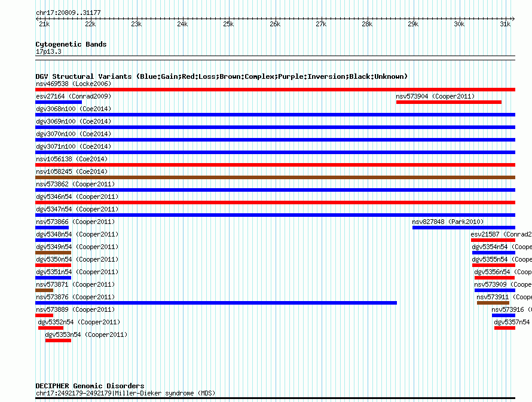This screenshot has height=402, width=532.
Task: Open the Miller-Dieker syndrome (MDS) entry
Action: [275, 398]
